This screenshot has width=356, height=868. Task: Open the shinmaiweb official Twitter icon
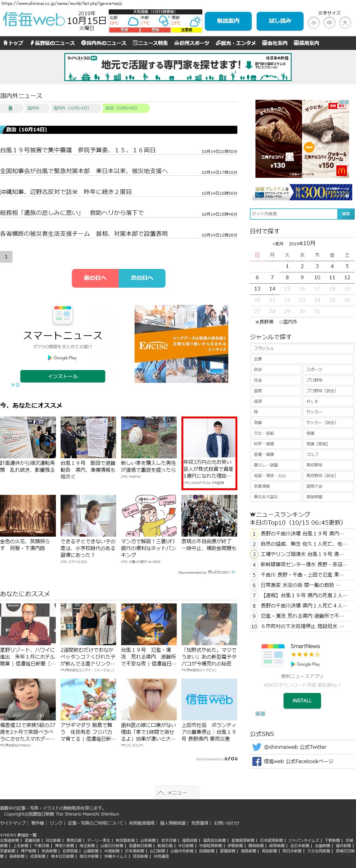click(x=257, y=747)
